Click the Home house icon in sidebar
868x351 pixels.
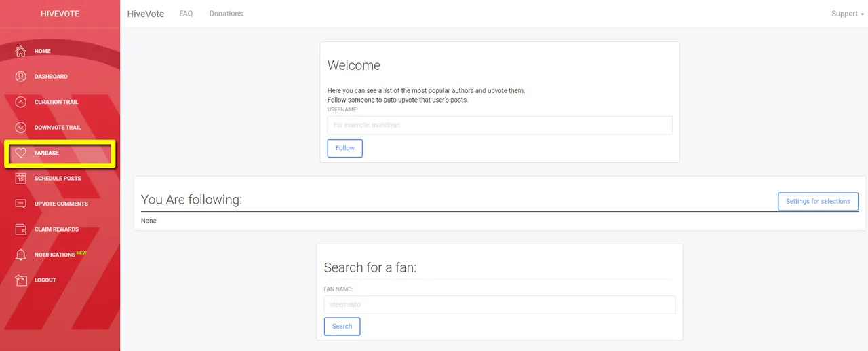(x=21, y=51)
